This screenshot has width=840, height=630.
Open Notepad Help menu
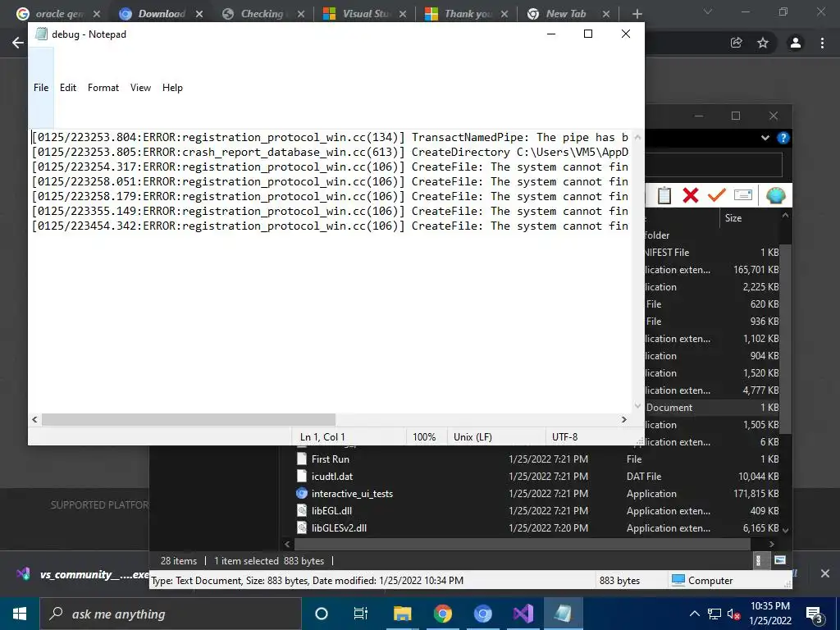coord(172,87)
